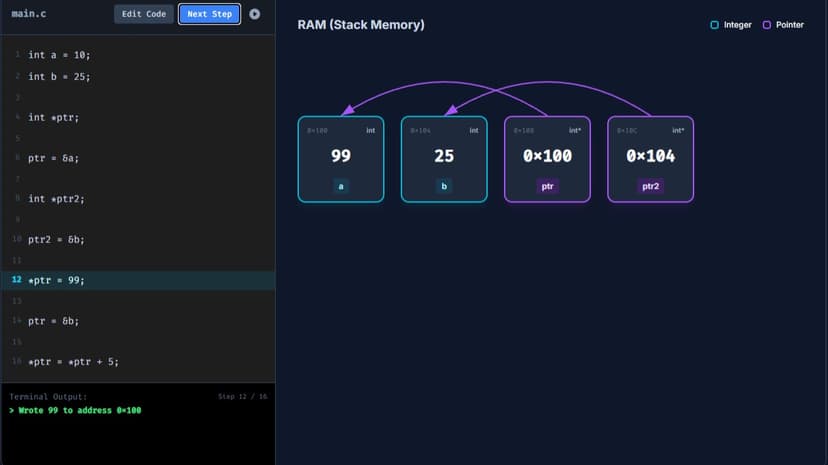Click highlighted line '*ptr = 99;'
828x465 pixels.
click(x=138, y=280)
